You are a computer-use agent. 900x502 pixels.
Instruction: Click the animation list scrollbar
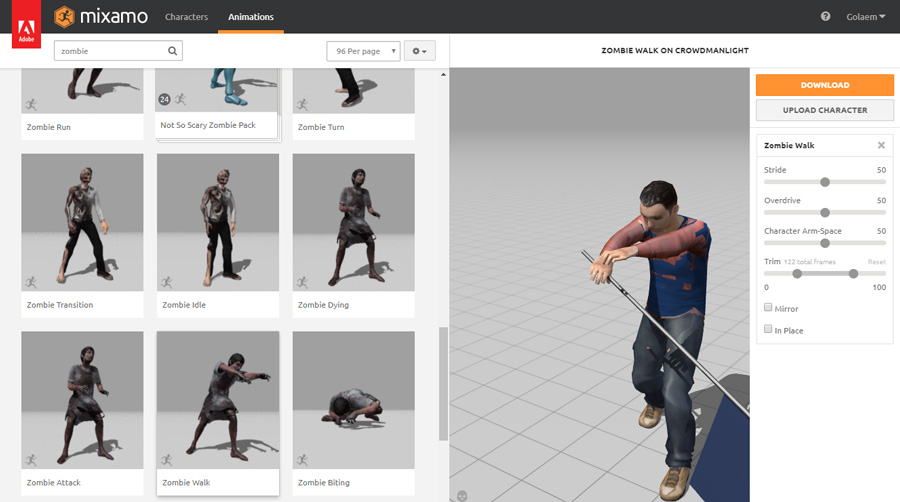(443, 384)
